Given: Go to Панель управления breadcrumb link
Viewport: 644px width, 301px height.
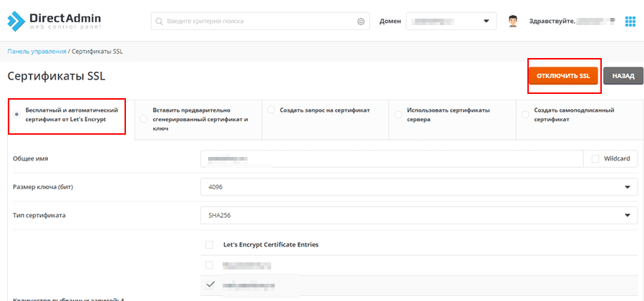Looking at the screenshot, I should click(x=36, y=52).
